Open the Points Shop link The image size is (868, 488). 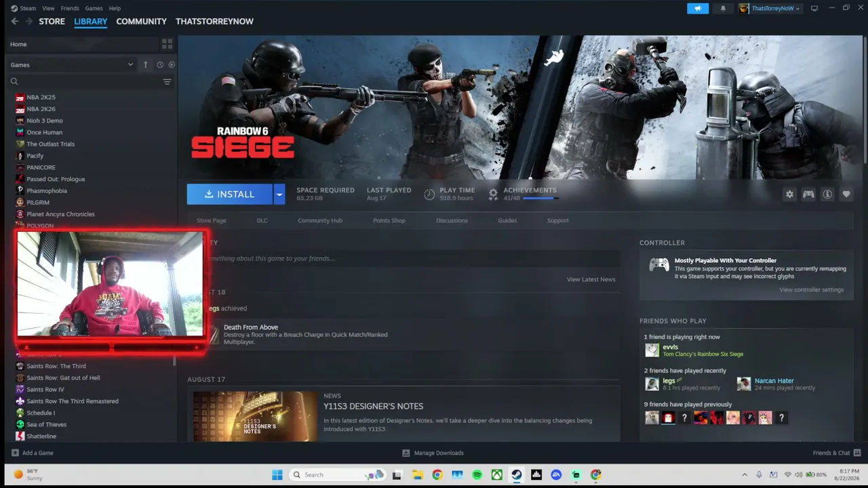389,220
